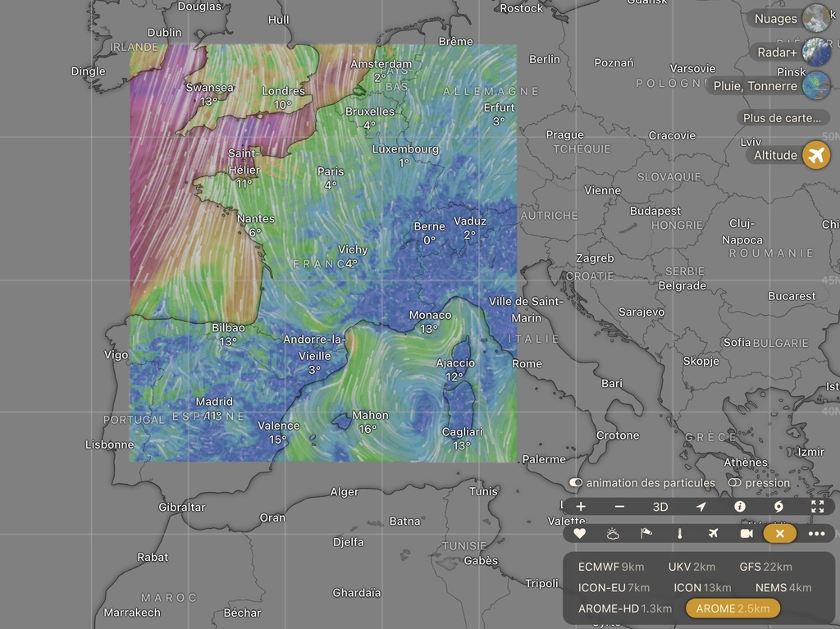Image resolution: width=840 pixels, height=629 pixels.
Task: Tap the Vichy 4° city label
Action: (x=353, y=256)
